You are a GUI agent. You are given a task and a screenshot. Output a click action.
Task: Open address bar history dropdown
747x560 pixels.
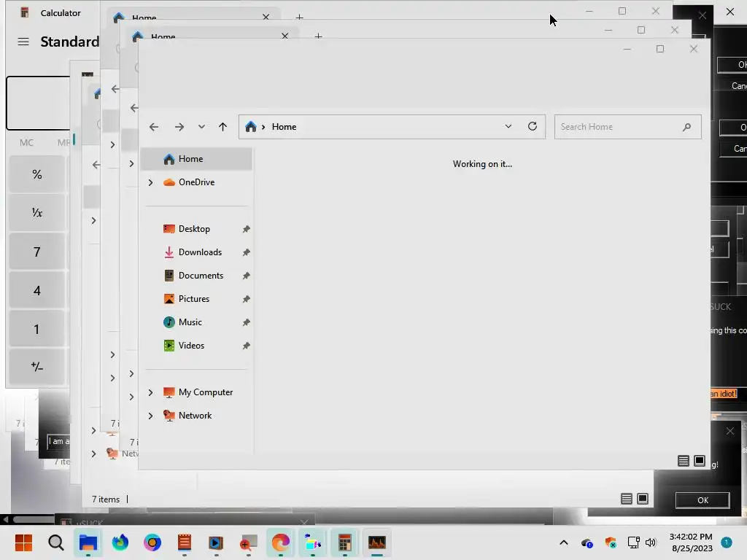[x=508, y=126]
